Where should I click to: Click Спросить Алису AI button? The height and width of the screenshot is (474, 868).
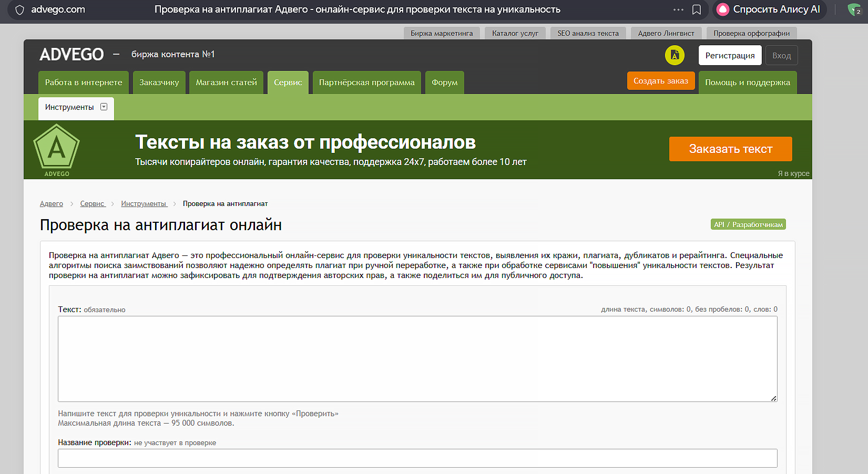click(770, 9)
